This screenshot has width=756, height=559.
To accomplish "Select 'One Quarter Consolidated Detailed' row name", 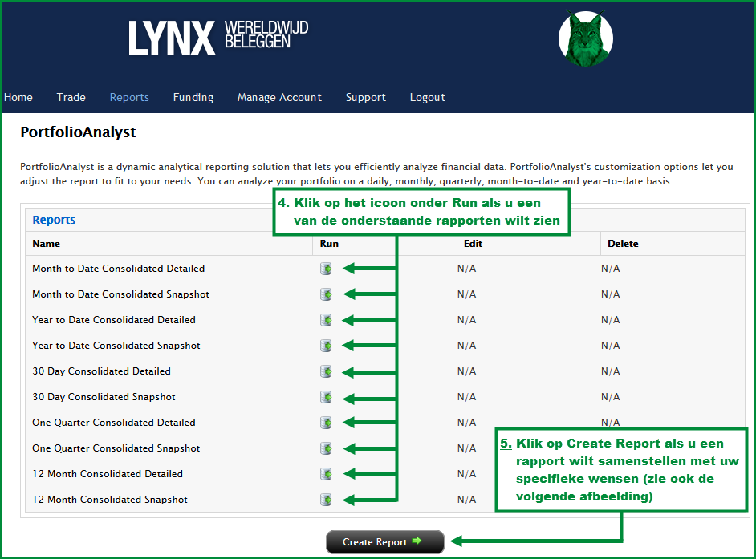I will (114, 423).
